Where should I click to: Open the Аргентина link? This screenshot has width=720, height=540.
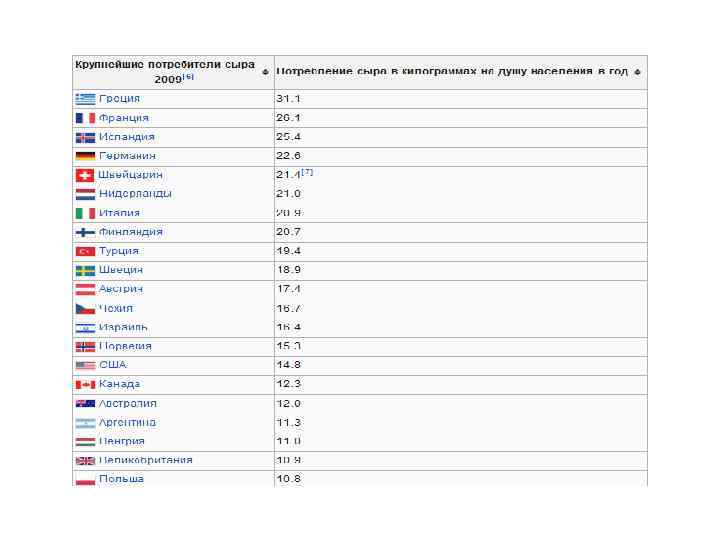coord(127,422)
